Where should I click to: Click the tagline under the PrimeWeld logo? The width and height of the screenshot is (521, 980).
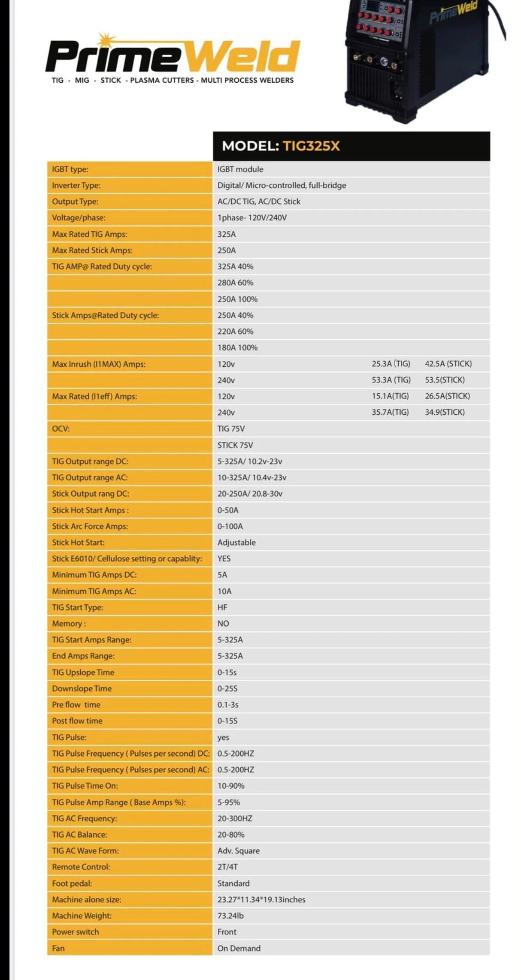coord(173,80)
